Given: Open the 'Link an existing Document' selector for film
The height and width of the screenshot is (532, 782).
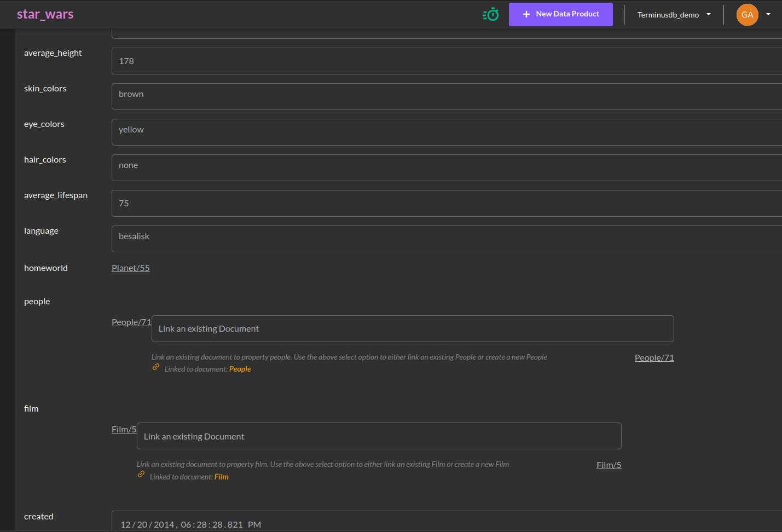Looking at the screenshot, I should [379, 436].
